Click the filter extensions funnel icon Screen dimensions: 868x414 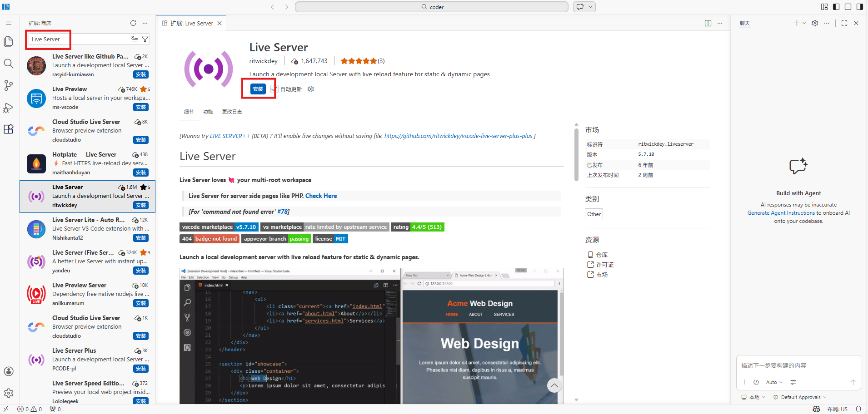pos(145,39)
